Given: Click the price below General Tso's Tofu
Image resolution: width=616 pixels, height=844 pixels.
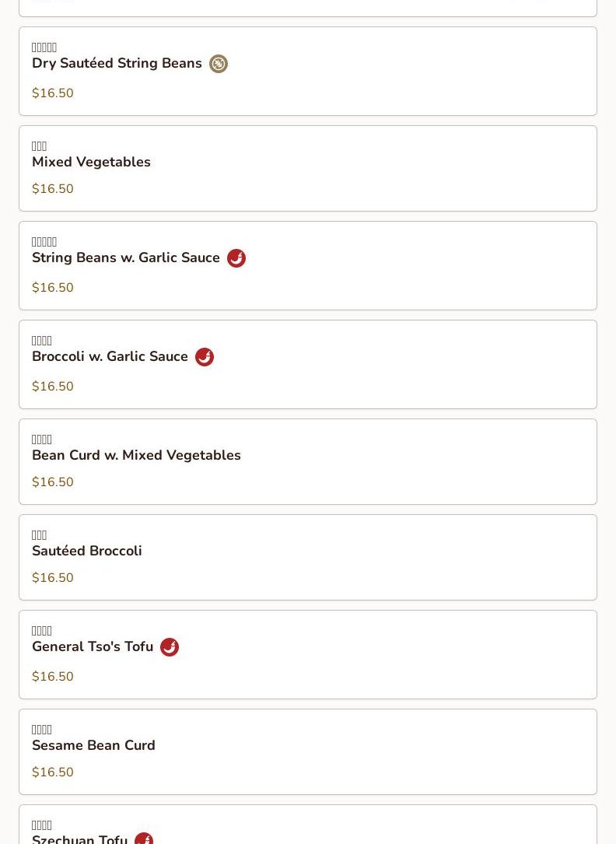Looking at the screenshot, I should 53,677.
